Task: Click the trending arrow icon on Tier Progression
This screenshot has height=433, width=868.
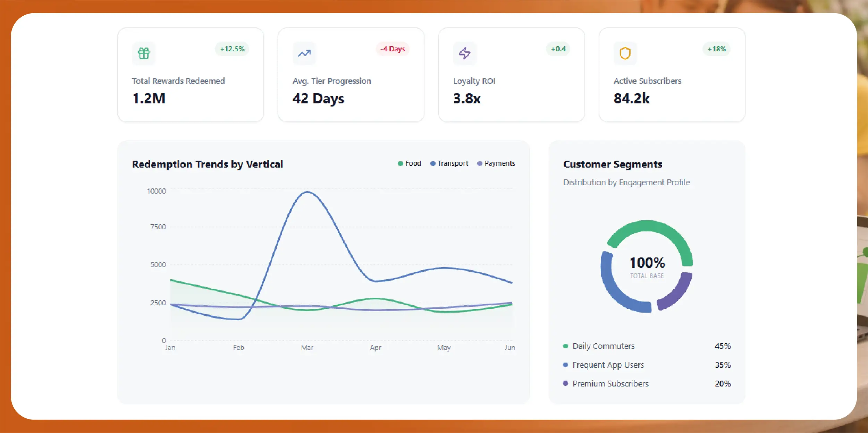Action: click(x=304, y=53)
